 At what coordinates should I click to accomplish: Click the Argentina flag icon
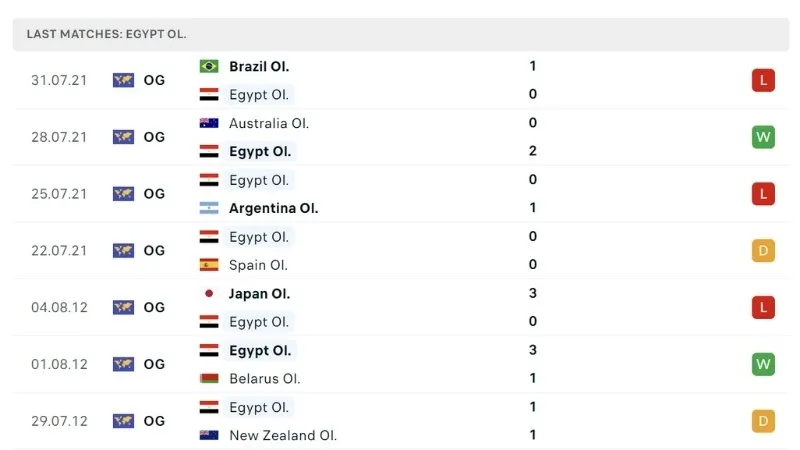pyautogui.click(x=209, y=208)
